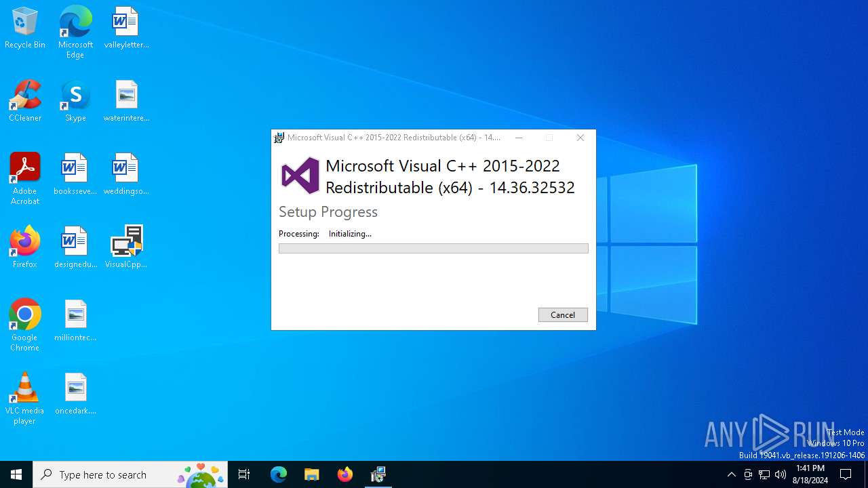Select the Microsoft Edge desktop shortcut

pos(75,33)
